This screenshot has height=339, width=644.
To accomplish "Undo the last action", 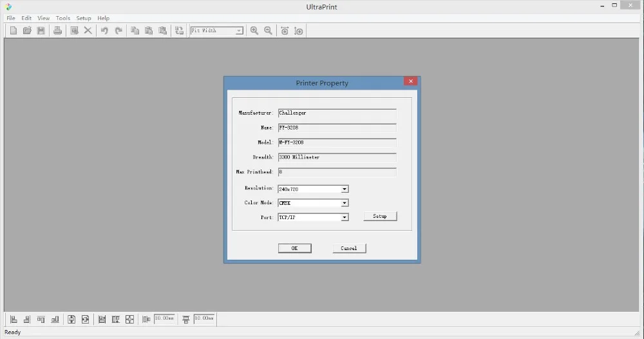I will [x=104, y=30].
